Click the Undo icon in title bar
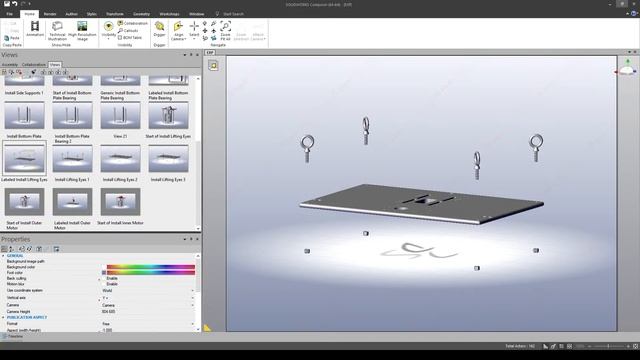This screenshot has height=360, width=640. click(15, 4)
